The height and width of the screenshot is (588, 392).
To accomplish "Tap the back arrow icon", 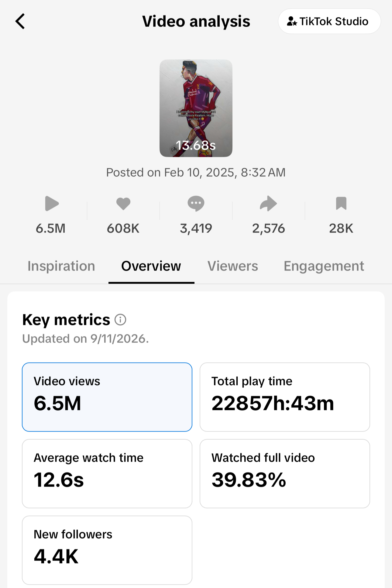I will 20,21.
